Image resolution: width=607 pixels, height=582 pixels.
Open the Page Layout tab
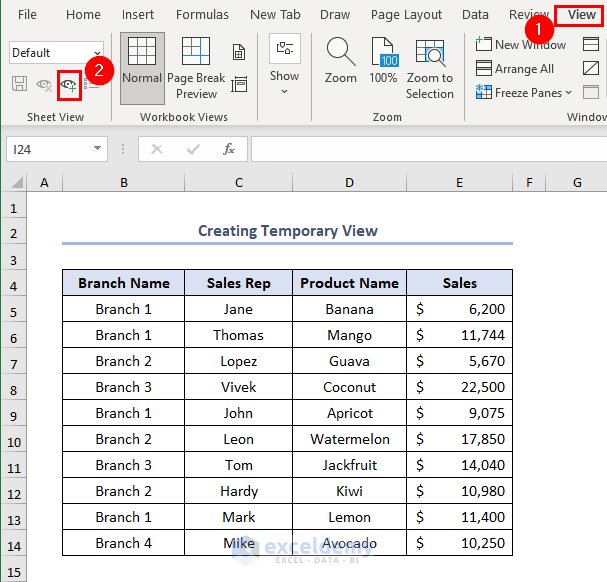pyautogui.click(x=406, y=15)
